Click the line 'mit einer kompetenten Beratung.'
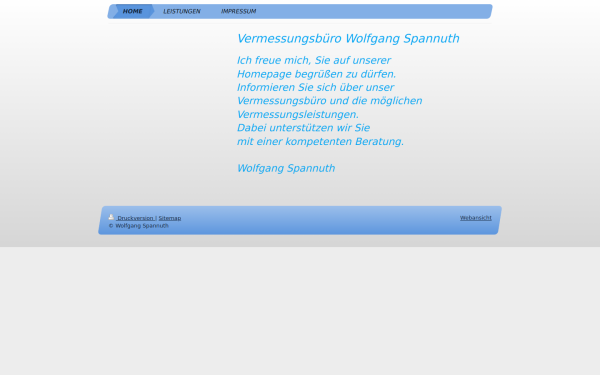 [320, 142]
